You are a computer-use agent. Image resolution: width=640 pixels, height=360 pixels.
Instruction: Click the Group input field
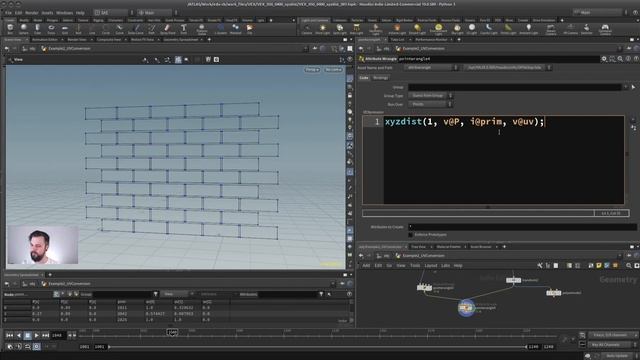(x=515, y=87)
